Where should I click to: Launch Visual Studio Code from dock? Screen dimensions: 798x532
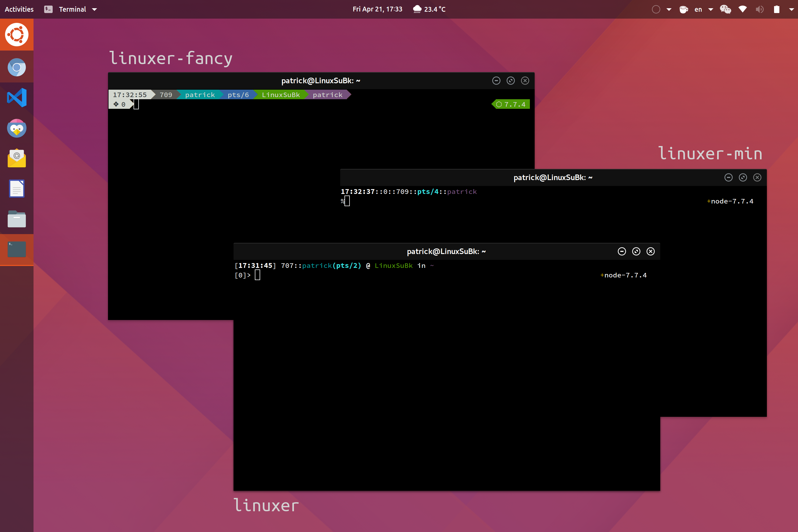16,98
